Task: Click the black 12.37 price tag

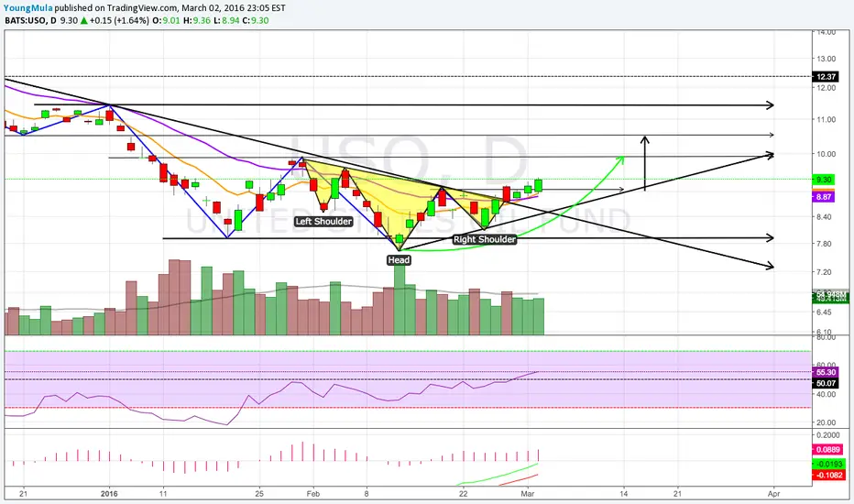Action: pos(827,77)
